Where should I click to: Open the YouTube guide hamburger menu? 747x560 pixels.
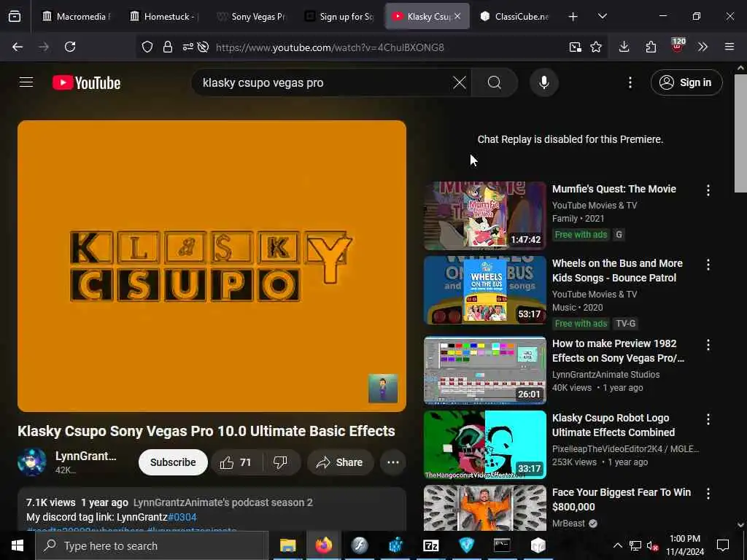tap(26, 82)
